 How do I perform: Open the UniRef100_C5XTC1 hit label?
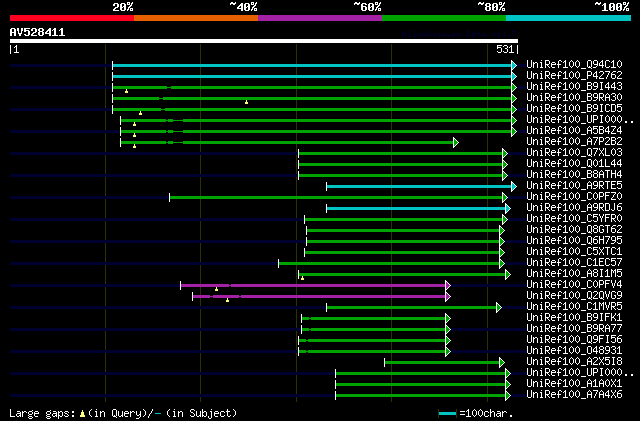tap(574, 252)
